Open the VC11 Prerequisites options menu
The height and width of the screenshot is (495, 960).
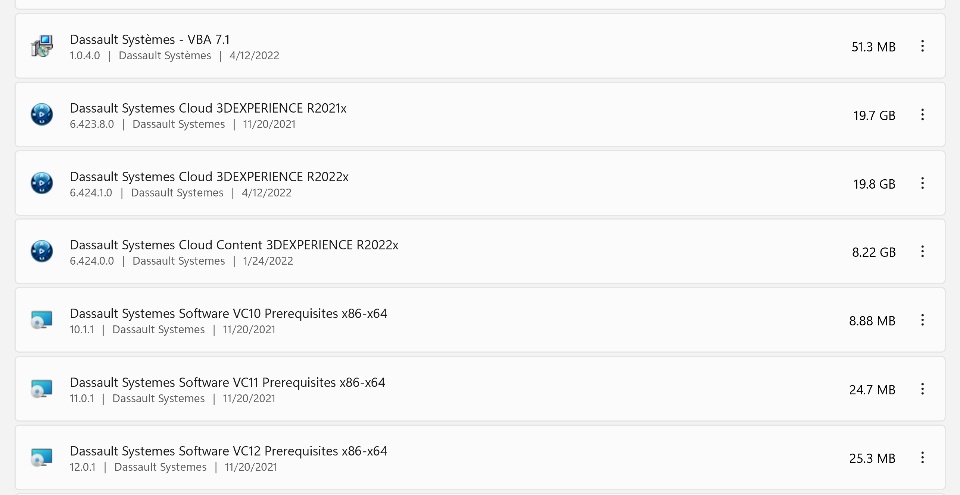point(922,389)
